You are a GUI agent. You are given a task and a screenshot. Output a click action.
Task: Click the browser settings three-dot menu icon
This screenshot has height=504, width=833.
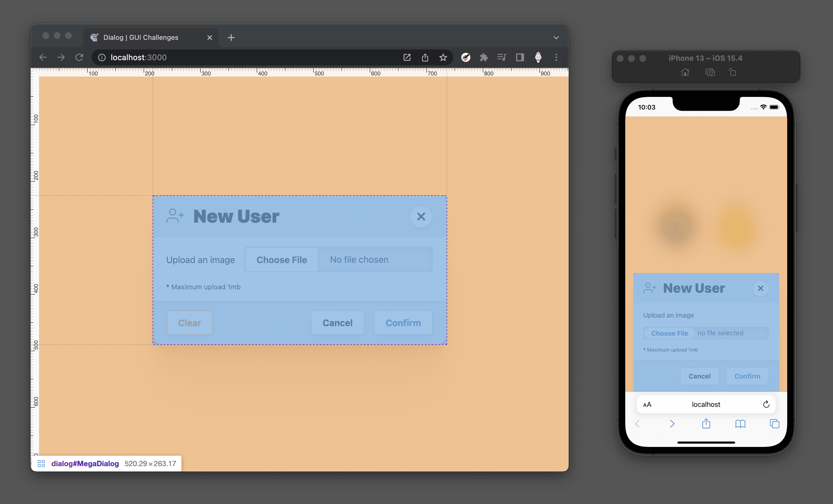pos(556,57)
